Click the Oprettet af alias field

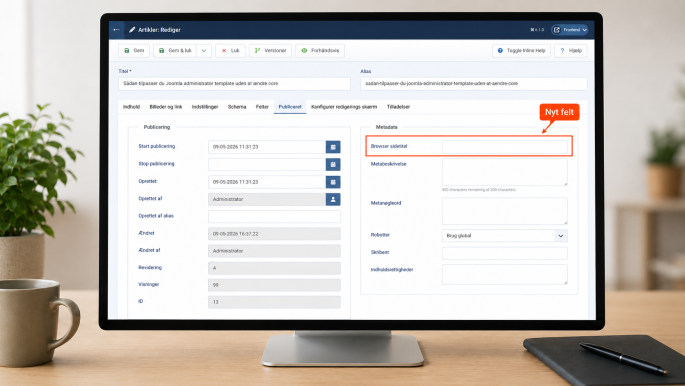[274, 217]
